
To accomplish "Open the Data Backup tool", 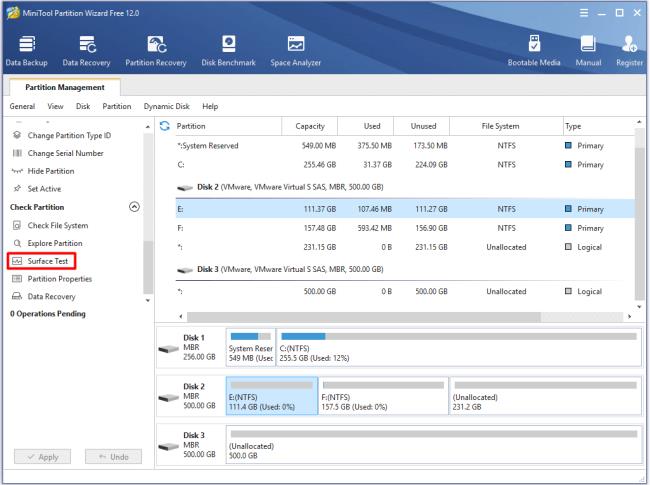I will point(27,51).
